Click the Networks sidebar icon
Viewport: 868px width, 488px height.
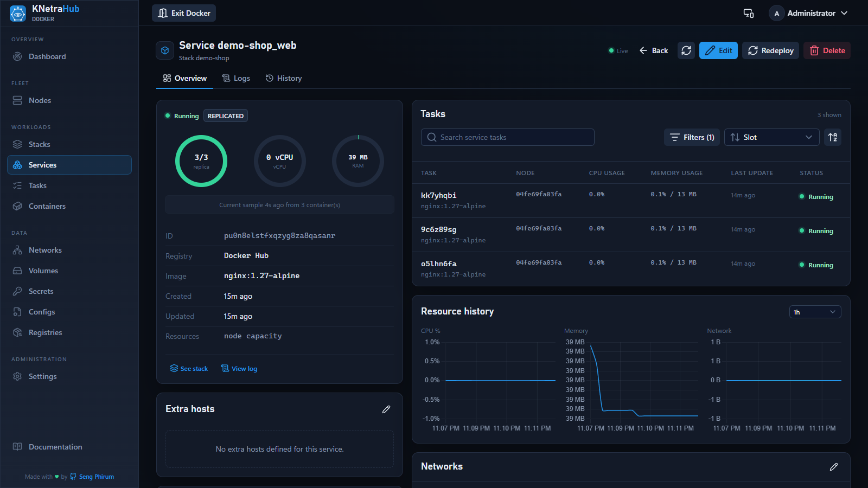point(17,250)
